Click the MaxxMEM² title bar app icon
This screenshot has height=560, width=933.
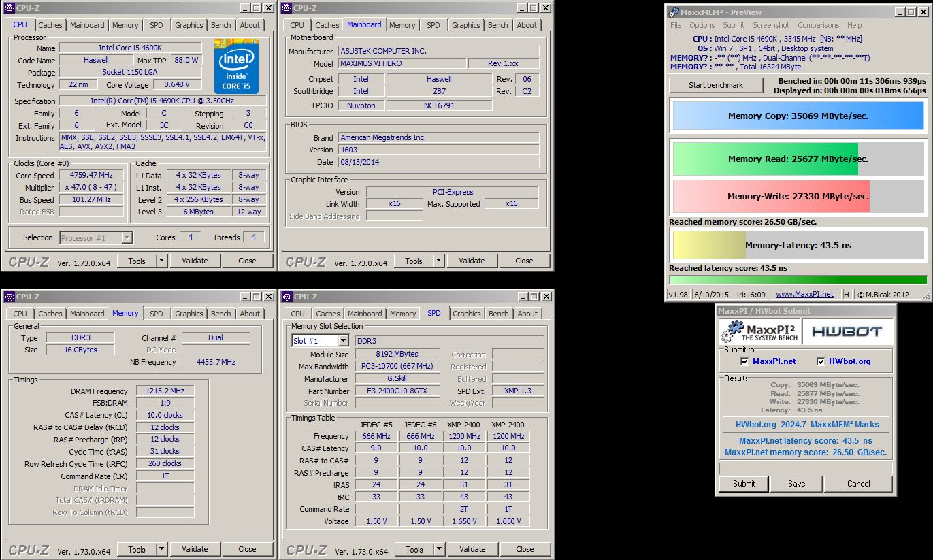(x=673, y=12)
